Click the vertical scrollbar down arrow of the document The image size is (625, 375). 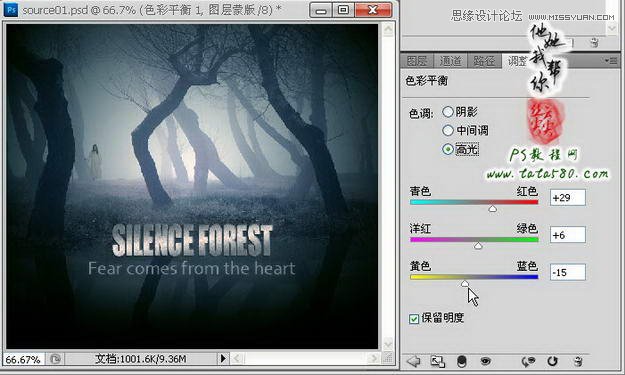point(388,344)
